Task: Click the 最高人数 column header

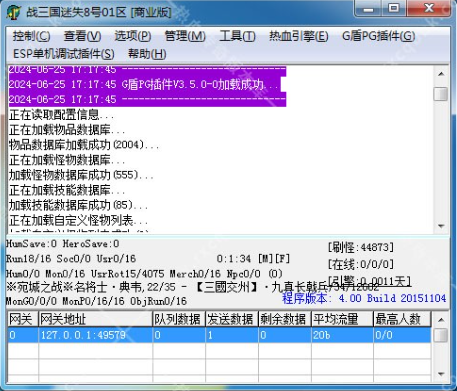Action: tap(402, 319)
